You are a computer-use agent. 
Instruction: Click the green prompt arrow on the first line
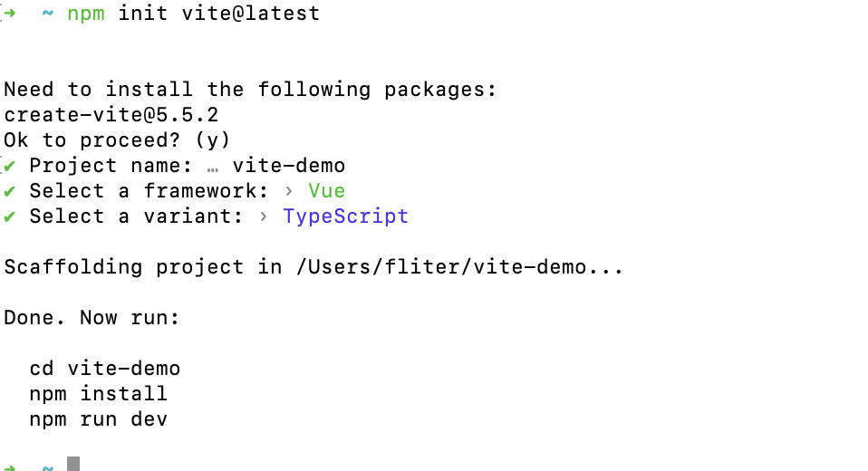click(x=9, y=14)
